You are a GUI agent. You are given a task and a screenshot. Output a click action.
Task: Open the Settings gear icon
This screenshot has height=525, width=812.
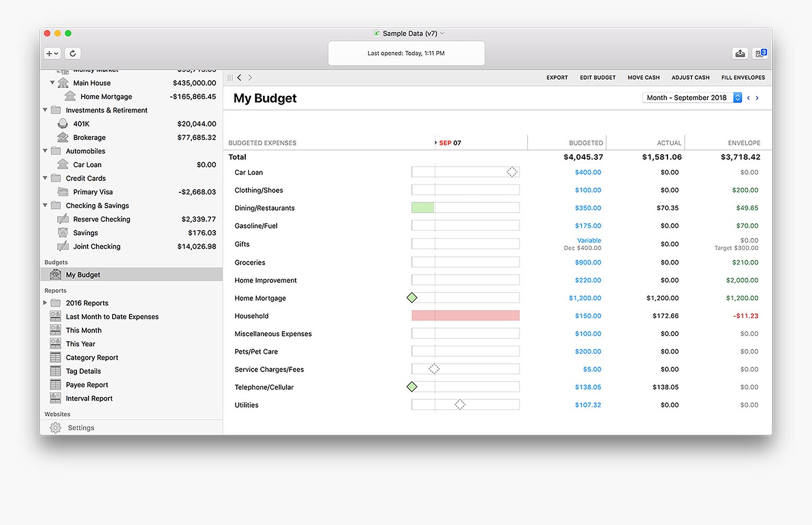[56, 428]
